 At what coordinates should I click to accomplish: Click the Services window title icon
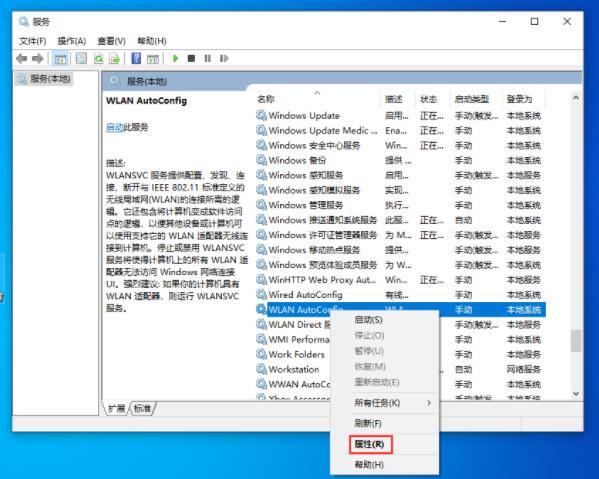coord(24,21)
